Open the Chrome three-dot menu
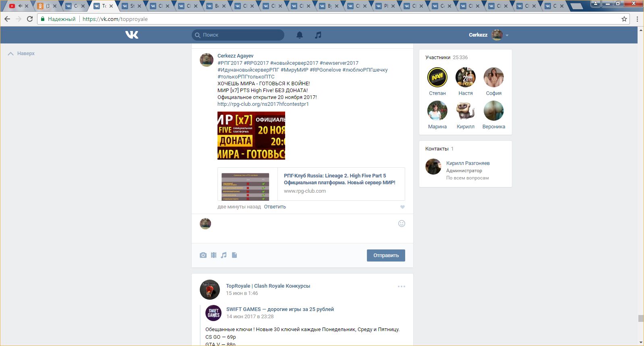644x346 pixels. pyautogui.click(x=637, y=19)
